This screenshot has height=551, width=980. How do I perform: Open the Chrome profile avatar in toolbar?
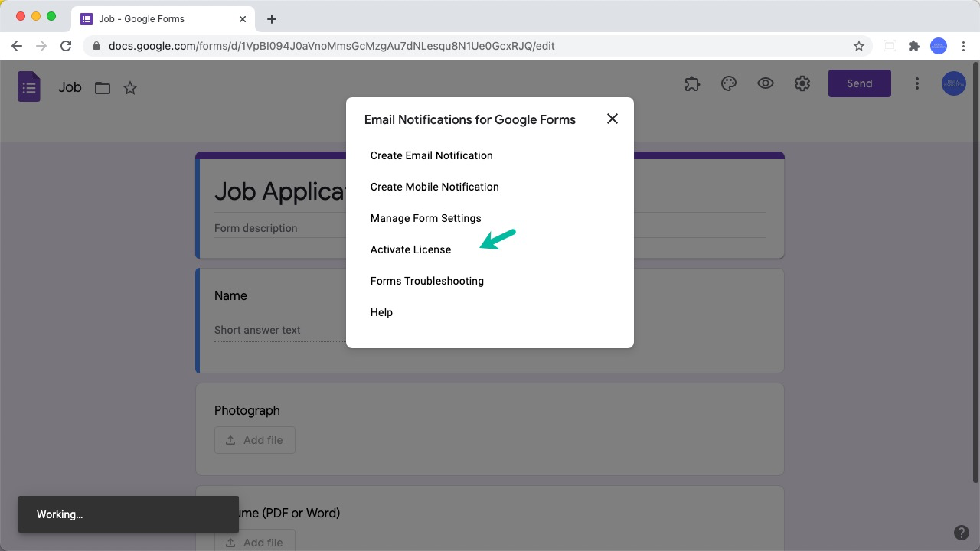coord(939,46)
